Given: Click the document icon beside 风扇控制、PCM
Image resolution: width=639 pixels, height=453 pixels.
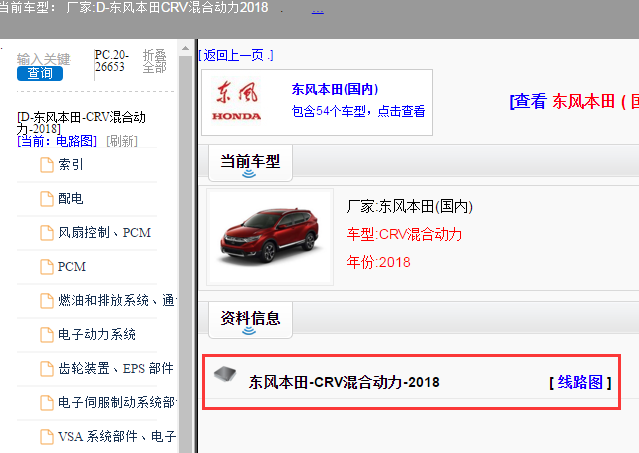Looking at the screenshot, I should pyautogui.click(x=46, y=233).
